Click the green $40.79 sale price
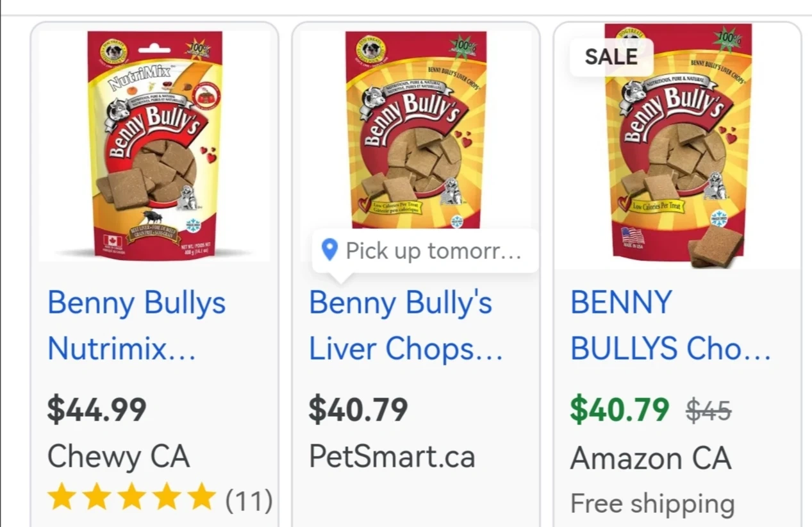Image resolution: width=812 pixels, height=527 pixels. [620, 410]
